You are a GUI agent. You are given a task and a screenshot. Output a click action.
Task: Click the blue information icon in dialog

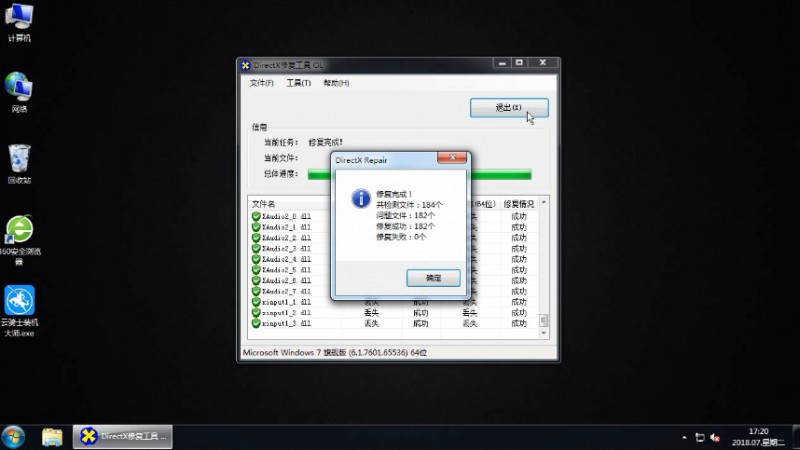361,198
